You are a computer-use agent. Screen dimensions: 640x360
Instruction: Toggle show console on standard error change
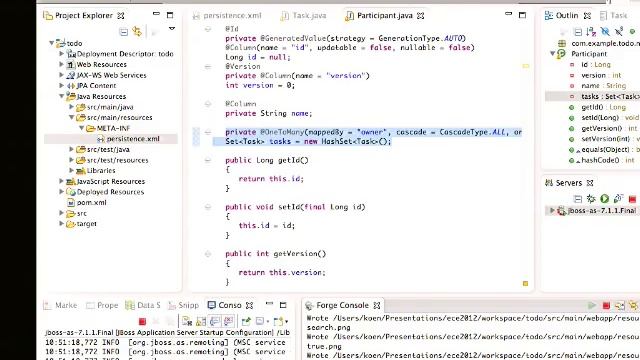point(228,322)
